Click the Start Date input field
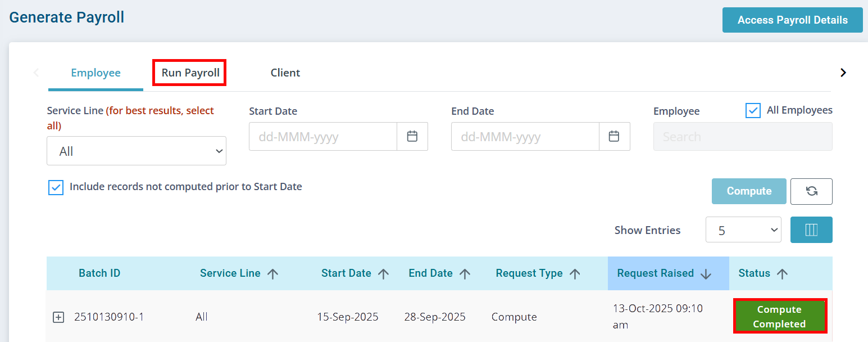The height and width of the screenshot is (342, 868). (x=323, y=137)
